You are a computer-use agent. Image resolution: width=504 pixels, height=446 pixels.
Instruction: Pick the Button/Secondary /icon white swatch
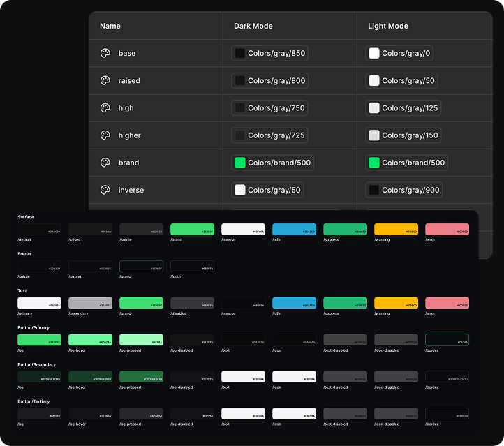click(x=294, y=377)
